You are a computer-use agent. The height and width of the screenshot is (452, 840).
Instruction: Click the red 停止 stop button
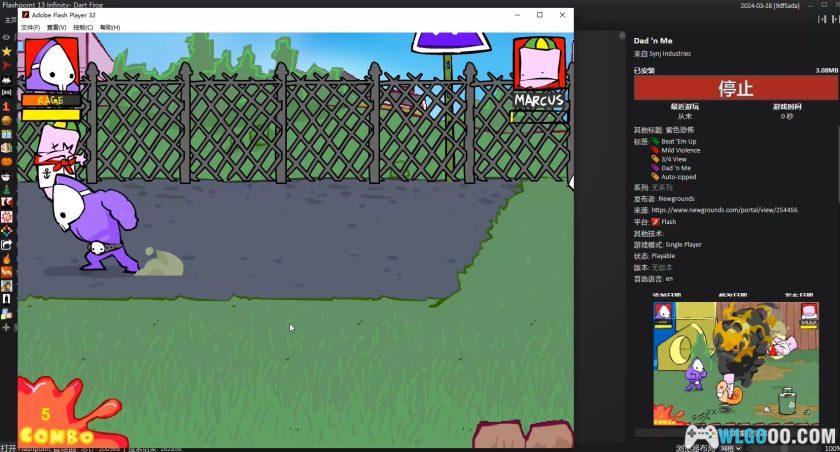pyautogui.click(x=735, y=88)
